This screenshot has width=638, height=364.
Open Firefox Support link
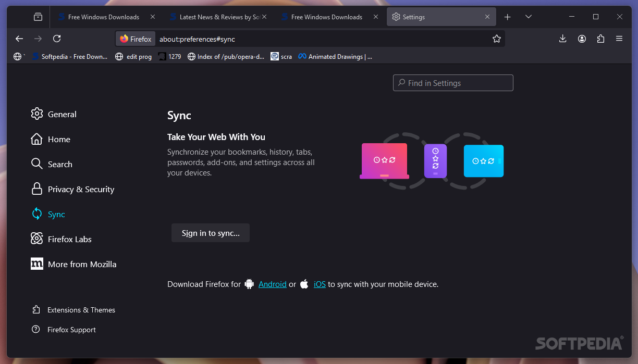click(64, 330)
